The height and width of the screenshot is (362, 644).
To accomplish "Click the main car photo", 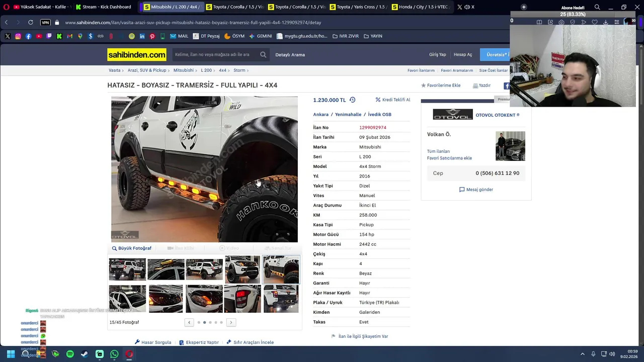I will (x=204, y=169).
